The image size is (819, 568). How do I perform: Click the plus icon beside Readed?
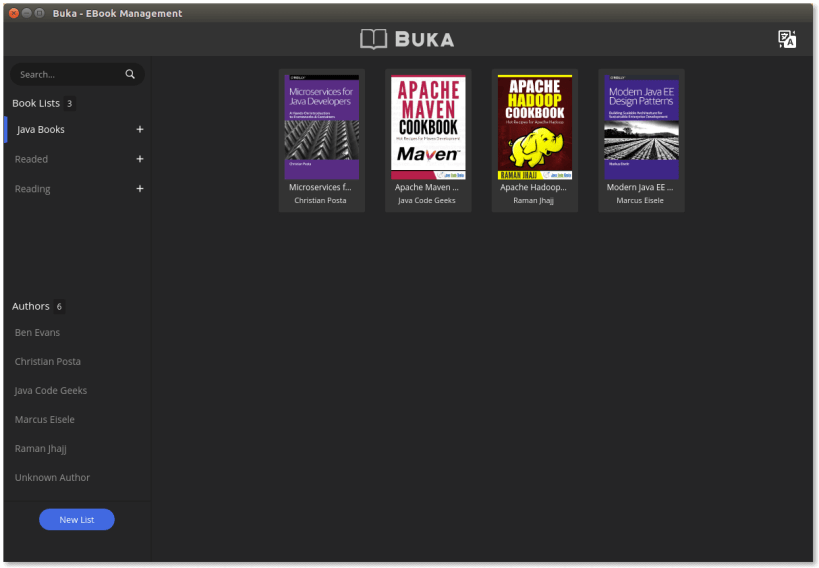point(139,159)
